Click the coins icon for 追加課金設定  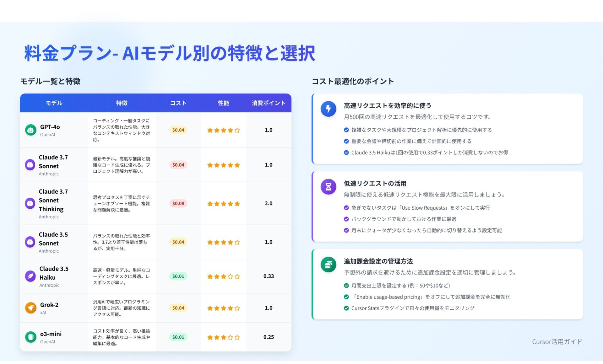point(328,265)
